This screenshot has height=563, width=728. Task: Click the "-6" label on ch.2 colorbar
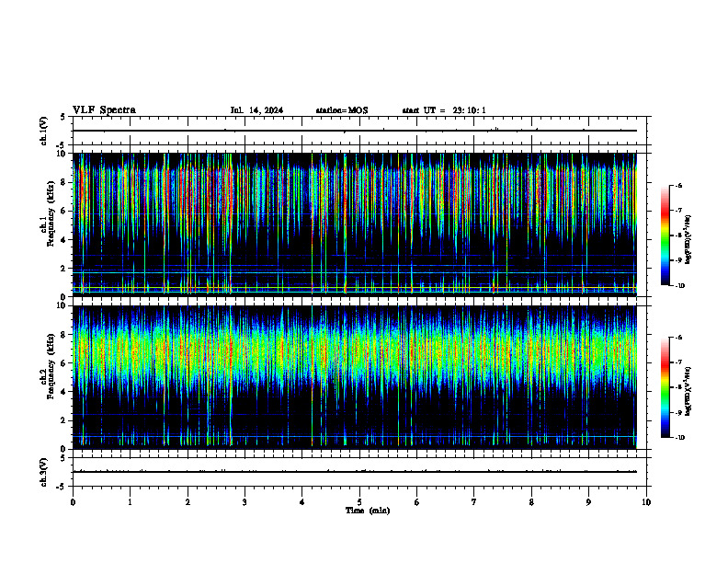[x=678, y=338]
